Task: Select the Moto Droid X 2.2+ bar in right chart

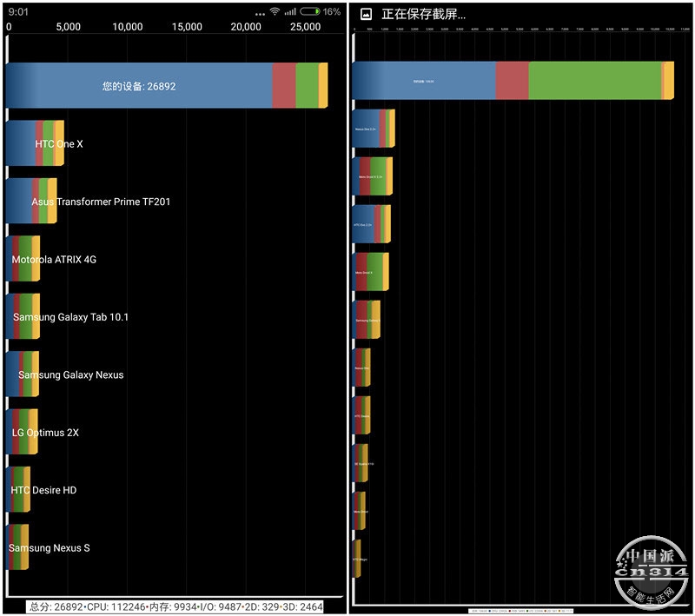Action: click(373, 176)
